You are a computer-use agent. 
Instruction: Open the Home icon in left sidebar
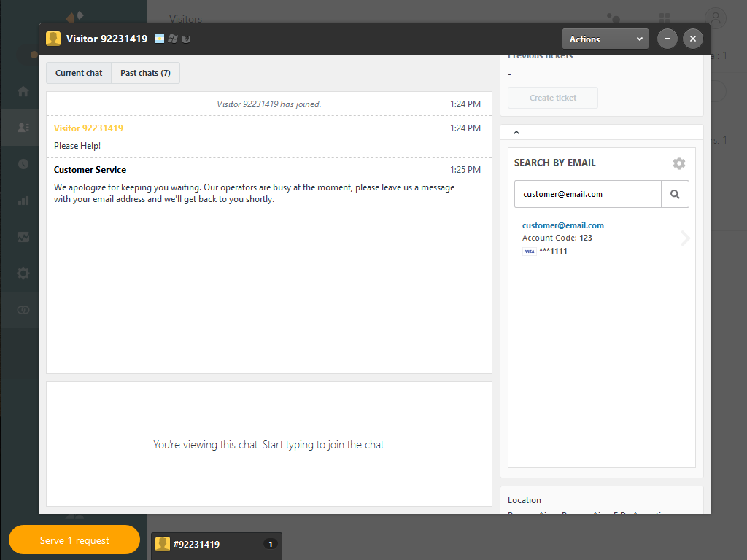[23, 91]
